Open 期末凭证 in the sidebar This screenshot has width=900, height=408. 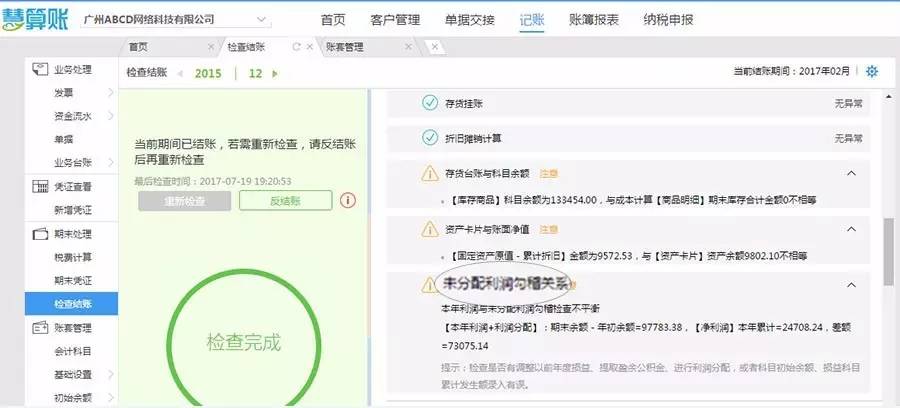coord(72,281)
